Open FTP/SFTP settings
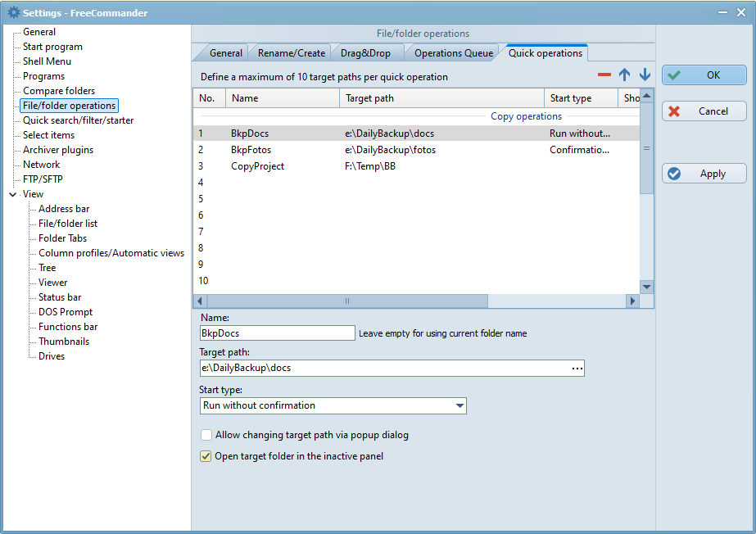This screenshot has width=756, height=534. coord(43,179)
